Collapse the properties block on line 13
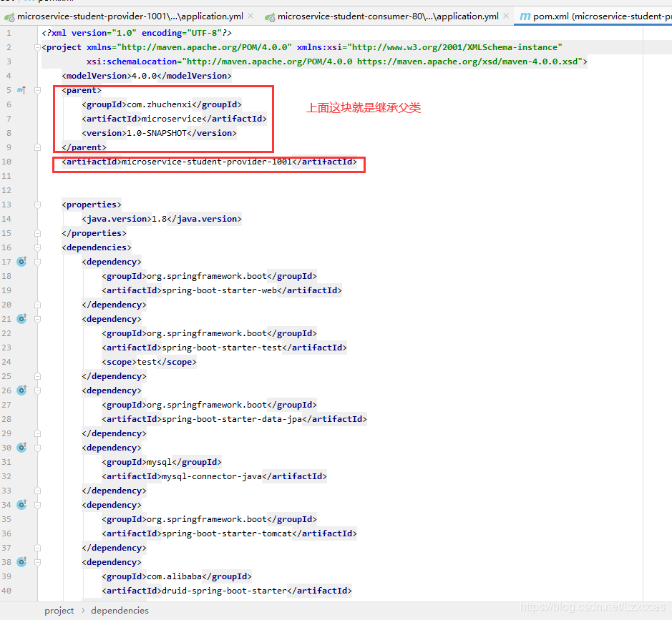Viewport: 672px width, 620px height. (37, 205)
